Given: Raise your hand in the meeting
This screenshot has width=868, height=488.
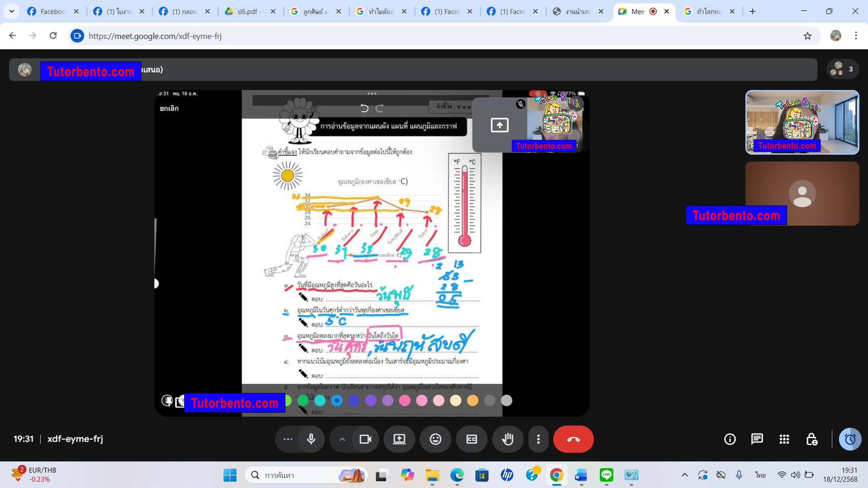Looking at the screenshot, I should (507, 439).
